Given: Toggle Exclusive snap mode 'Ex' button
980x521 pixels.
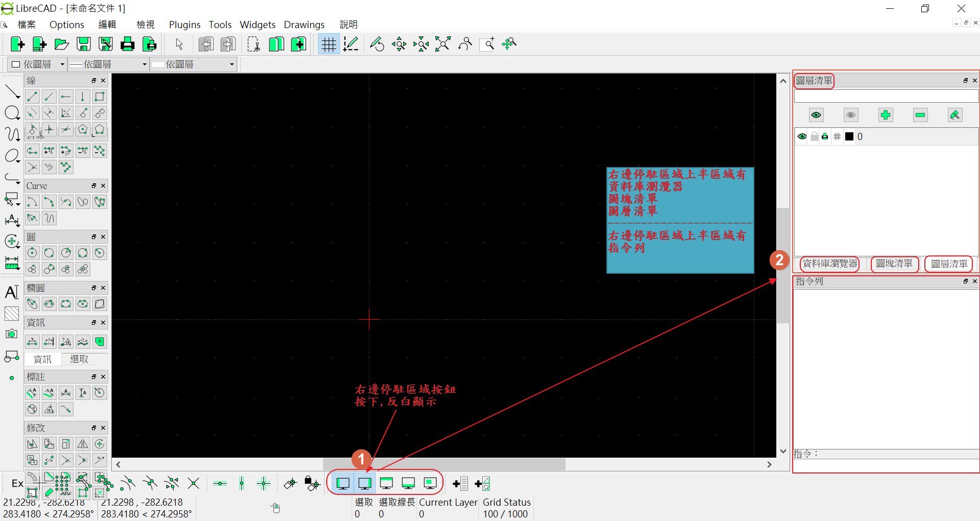Looking at the screenshot, I should [x=17, y=483].
